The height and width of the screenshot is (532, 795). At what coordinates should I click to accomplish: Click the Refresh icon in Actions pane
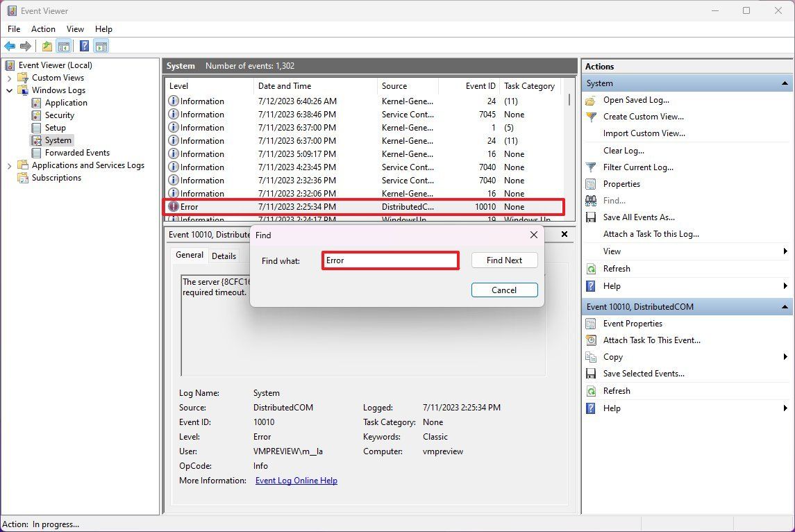(589, 269)
